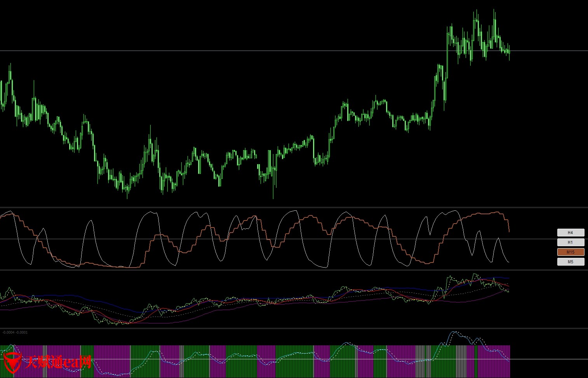Click the divider above the bottom histogram panel

click(x=272, y=328)
